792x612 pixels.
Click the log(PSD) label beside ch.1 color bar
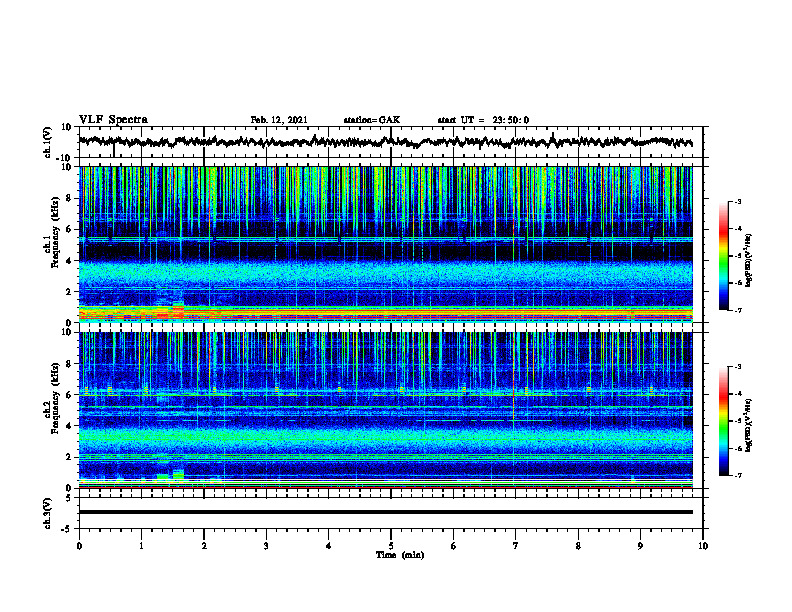coord(749,260)
